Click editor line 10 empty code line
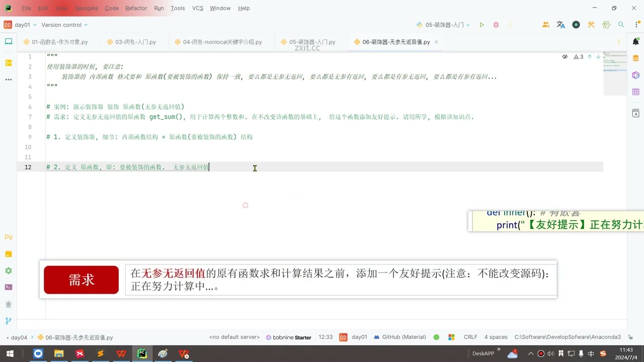This screenshot has height=362, width=644. click(325, 147)
